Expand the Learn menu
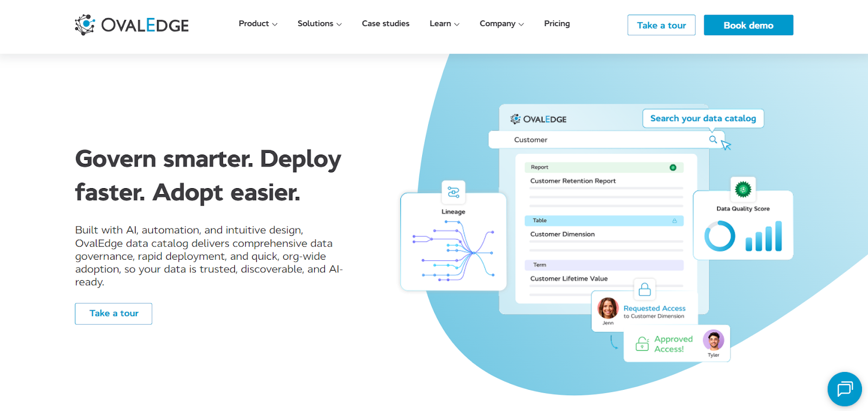 point(444,23)
